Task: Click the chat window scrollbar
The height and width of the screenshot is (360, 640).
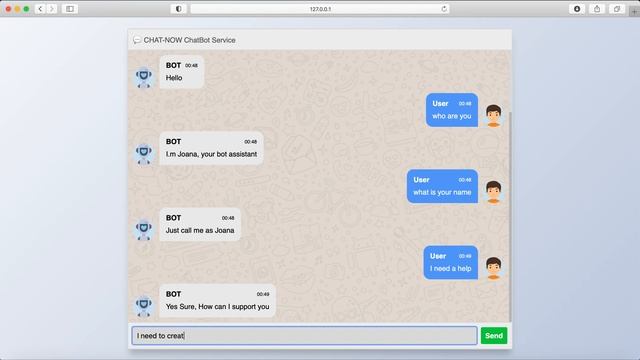Action: pos(510,216)
